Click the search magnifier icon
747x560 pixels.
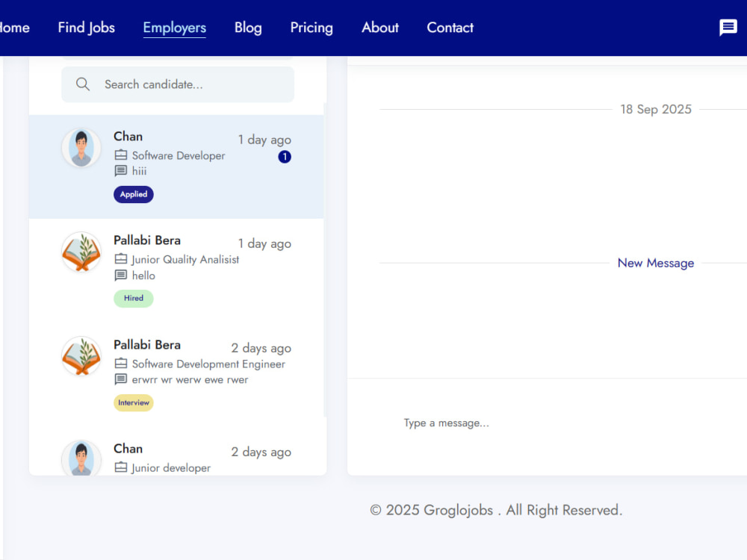(82, 84)
